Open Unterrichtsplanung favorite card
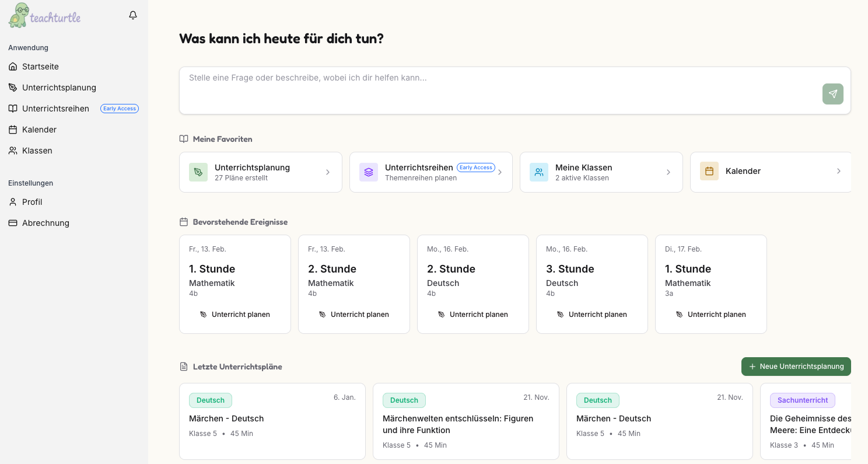Image resolution: width=868 pixels, height=464 pixels. pyautogui.click(x=261, y=172)
